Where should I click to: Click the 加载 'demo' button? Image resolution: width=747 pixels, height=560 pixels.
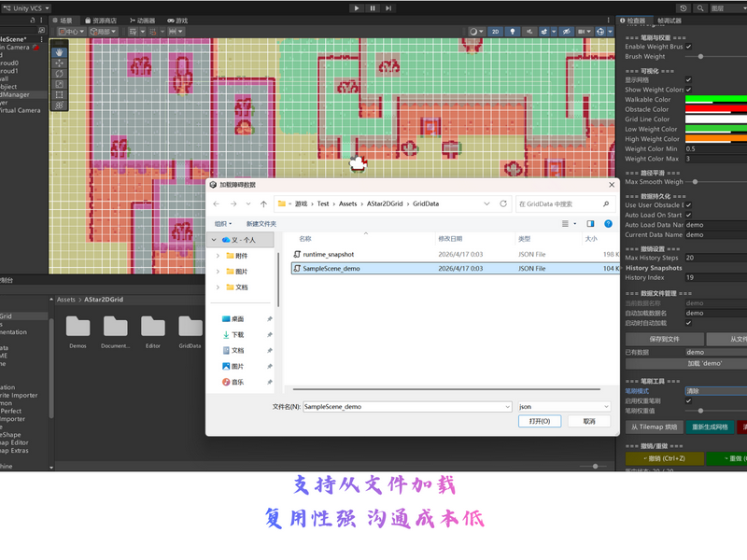tap(686, 363)
